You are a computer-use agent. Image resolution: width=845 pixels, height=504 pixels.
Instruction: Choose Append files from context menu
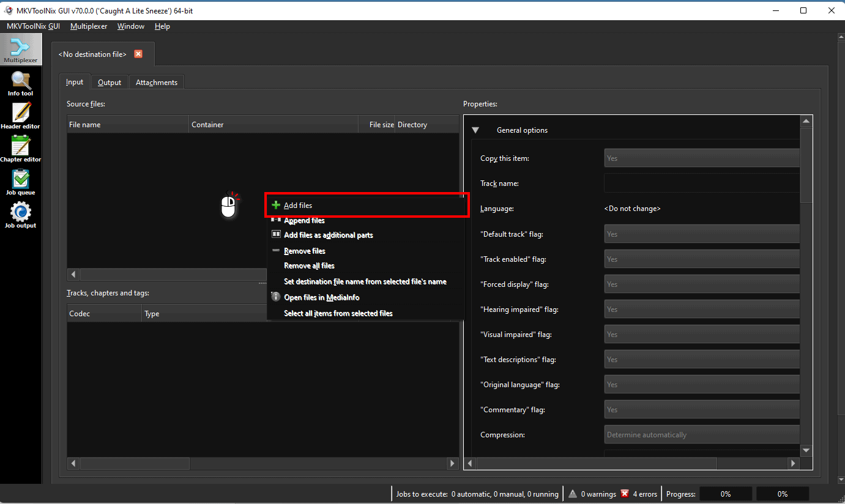pyautogui.click(x=365, y=220)
